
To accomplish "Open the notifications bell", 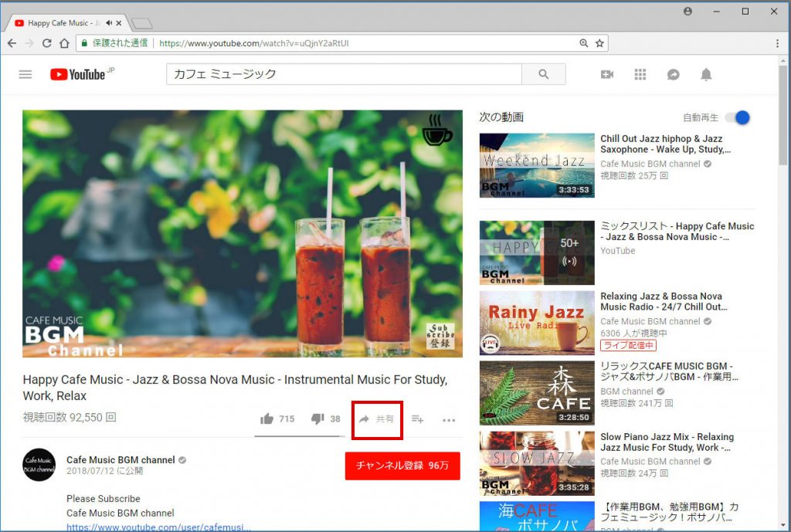I will point(706,75).
